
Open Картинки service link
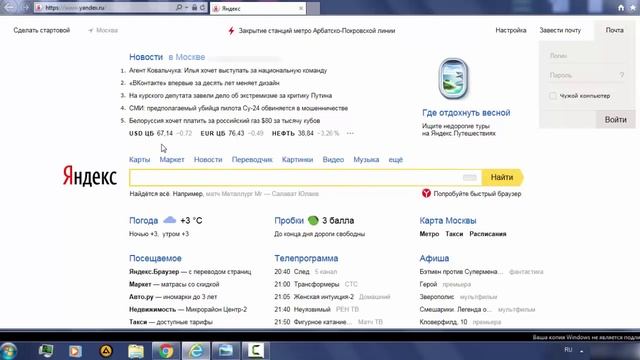pos(297,160)
